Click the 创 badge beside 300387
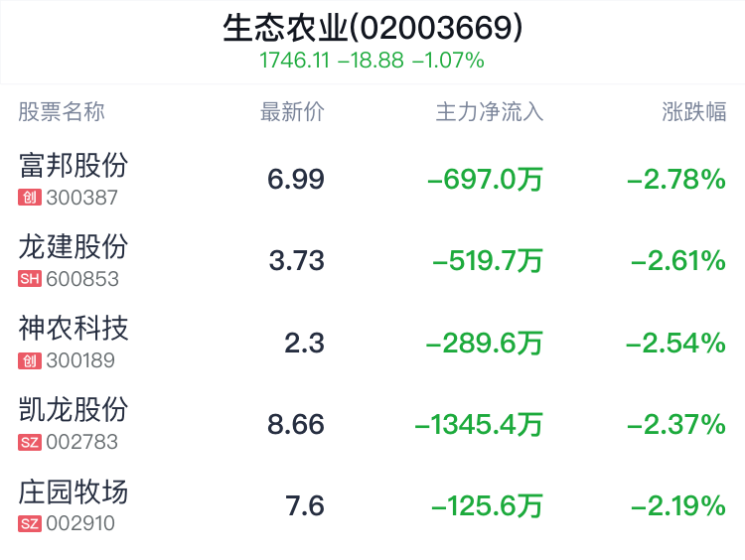Screen dimensions: 745x560 (x=30, y=198)
